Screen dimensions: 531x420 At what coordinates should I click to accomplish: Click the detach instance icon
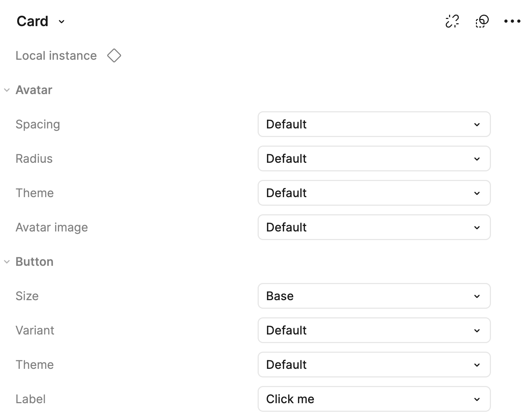click(452, 21)
